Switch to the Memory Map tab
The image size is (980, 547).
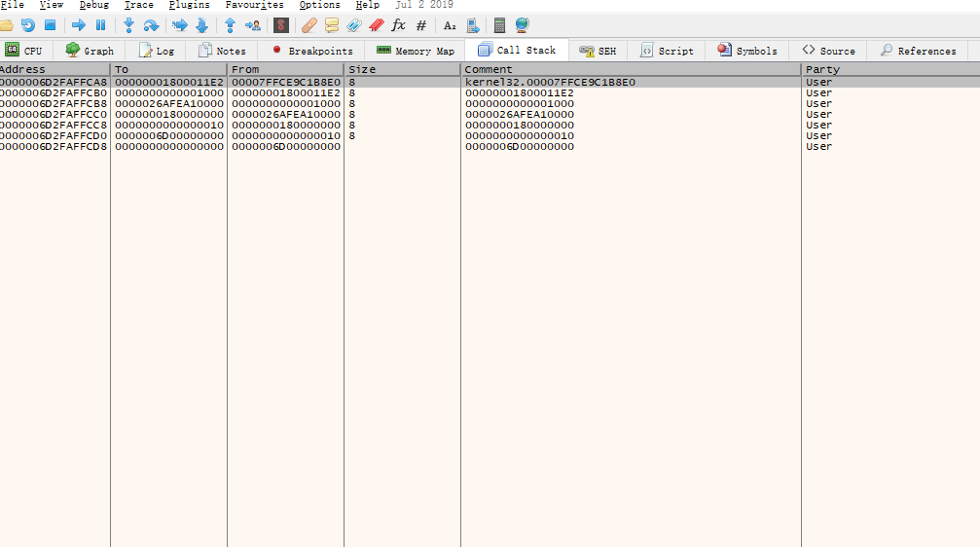[x=415, y=51]
